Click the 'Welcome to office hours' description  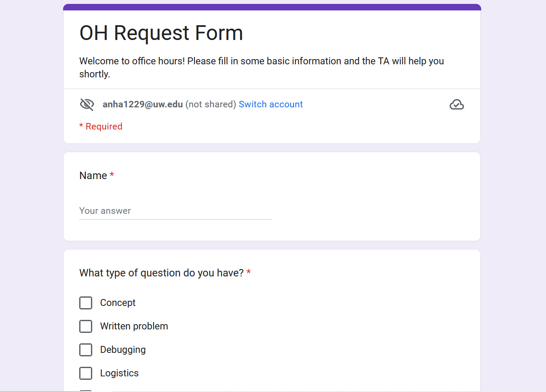coord(261,67)
